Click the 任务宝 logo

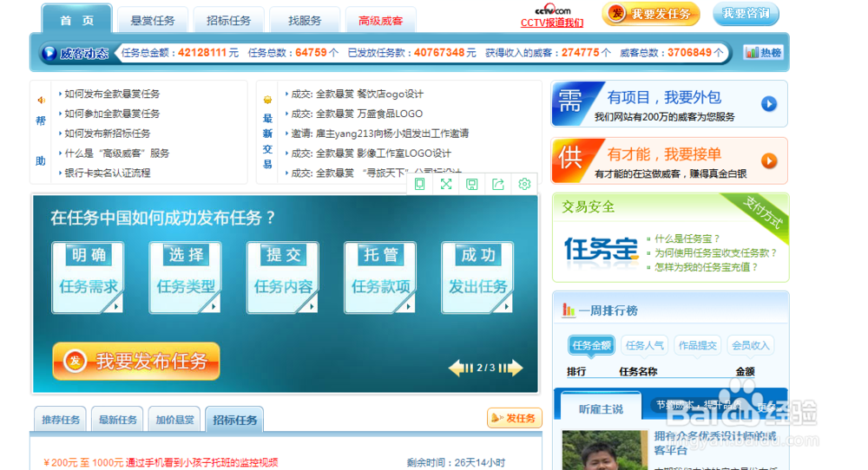(x=601, y=250)
